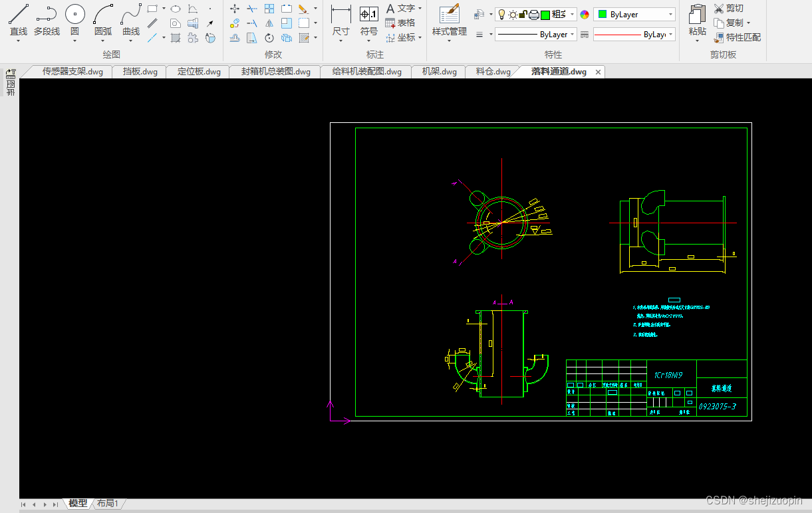The image size is (812, 513).
Task: Click the erase pencil tool icon
Action: pos(303,9)
